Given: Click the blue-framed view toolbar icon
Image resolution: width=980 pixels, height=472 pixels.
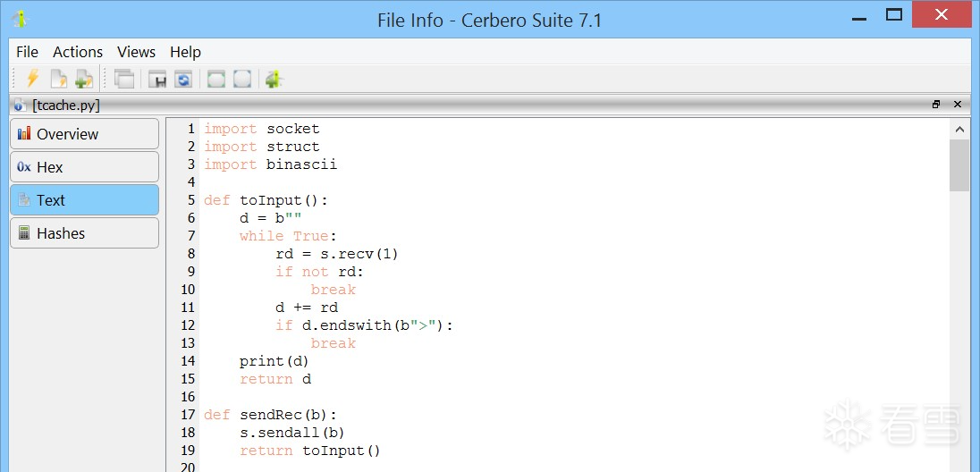Looking at the screenshot, I should (242, 79).
